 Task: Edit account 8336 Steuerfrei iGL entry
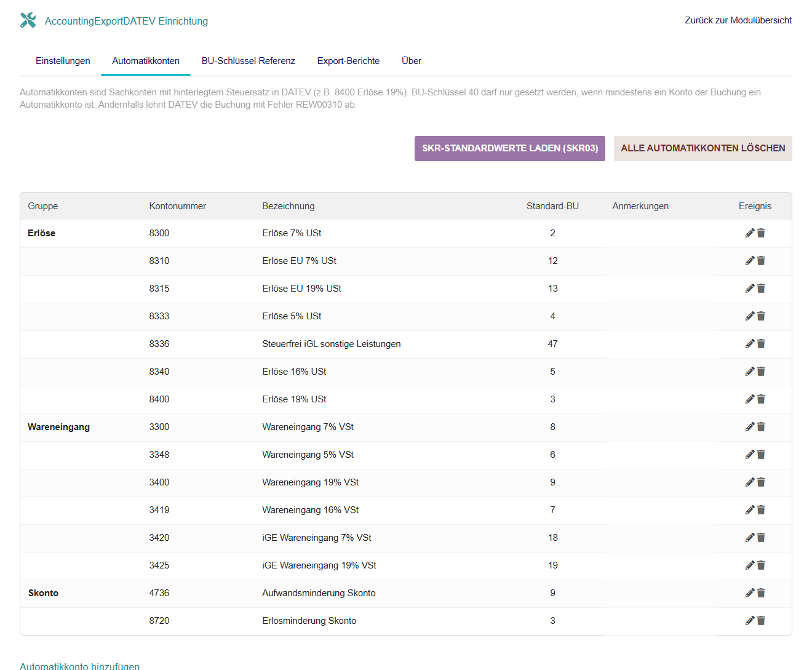(x=749, y=344)
